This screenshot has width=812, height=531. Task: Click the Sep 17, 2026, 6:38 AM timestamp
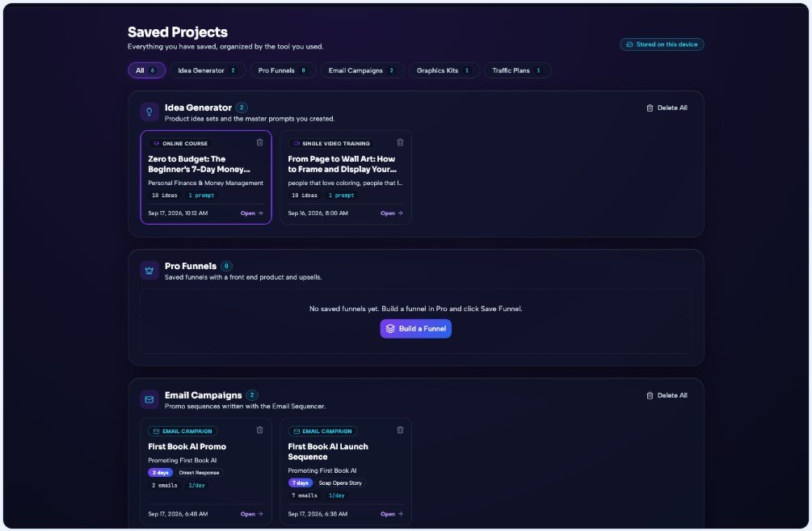tap(318, 514)
